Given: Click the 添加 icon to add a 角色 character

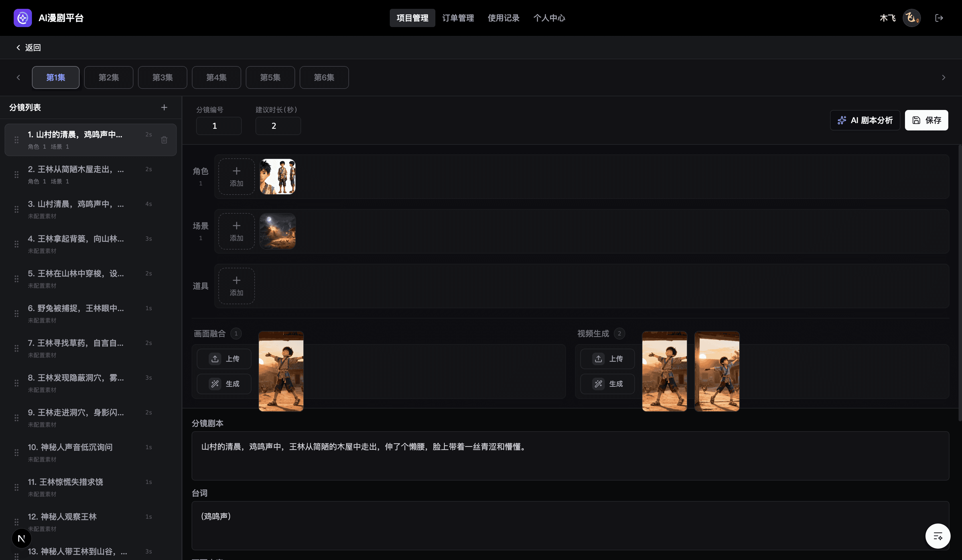Looking at the screenshot, I should pyautogui.click(x=236, y=176).
